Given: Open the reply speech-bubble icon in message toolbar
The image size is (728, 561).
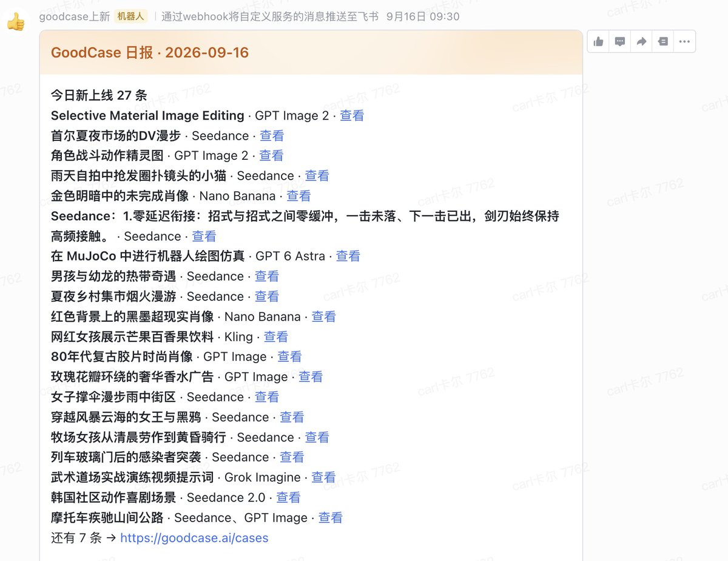Looking at the screenshot, I should (x=620, y=41).
